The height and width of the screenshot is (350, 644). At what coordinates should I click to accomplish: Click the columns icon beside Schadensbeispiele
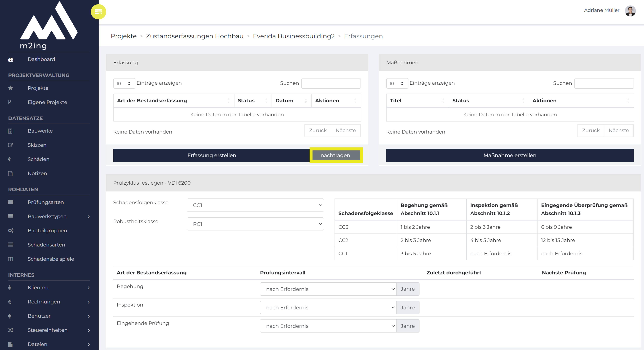click(x=11, y=259)
